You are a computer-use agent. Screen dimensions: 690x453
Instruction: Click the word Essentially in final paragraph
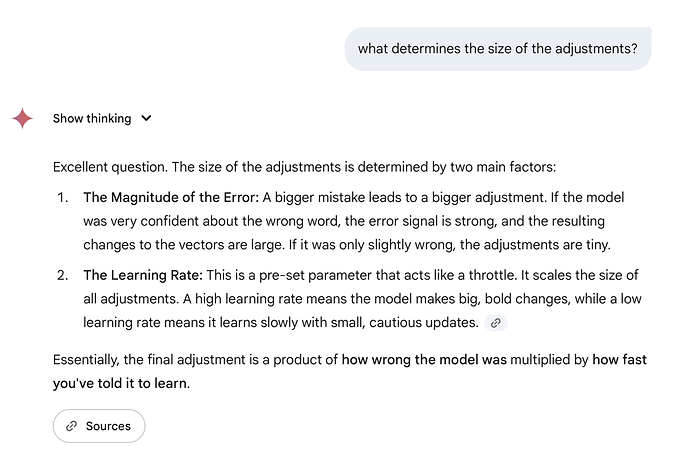point(86,360)
